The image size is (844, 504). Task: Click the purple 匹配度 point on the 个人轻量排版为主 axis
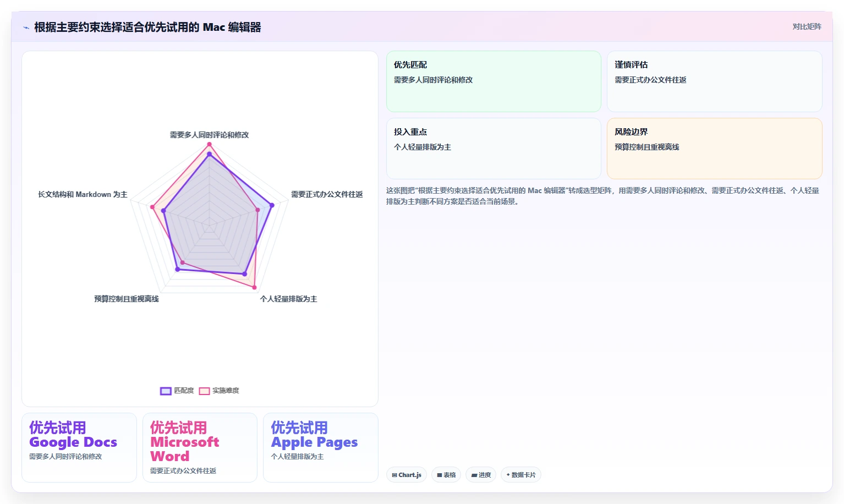[245, 273]
